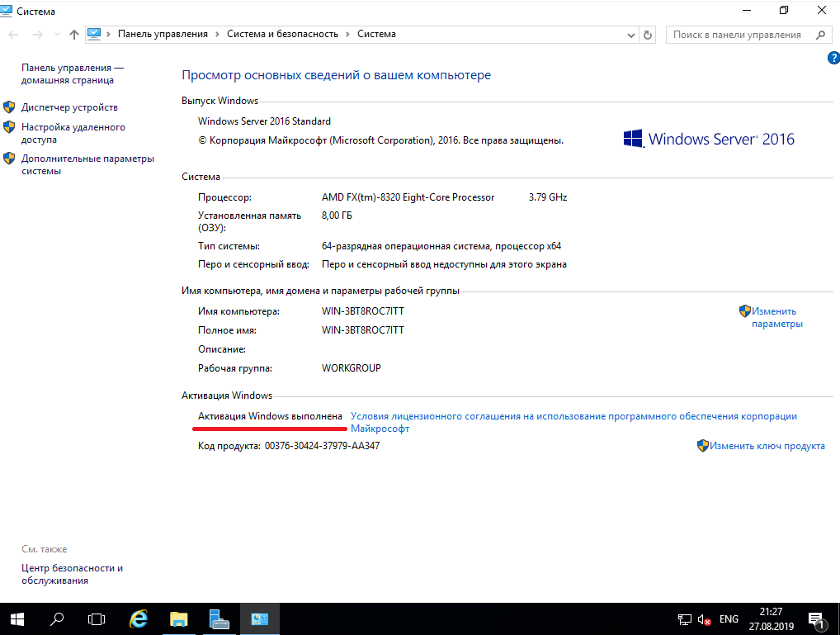Click the refresh button beside the address bar
840x635 pixels.
click(648, 35)
